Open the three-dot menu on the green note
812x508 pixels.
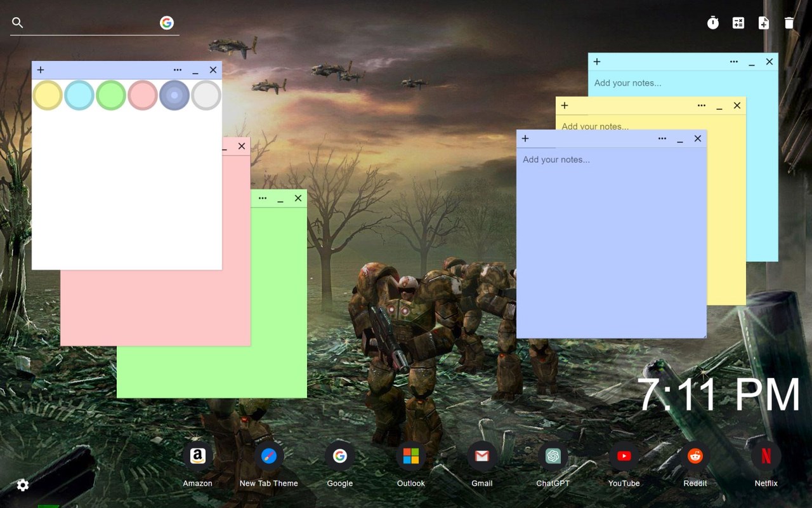click(263, 198)
